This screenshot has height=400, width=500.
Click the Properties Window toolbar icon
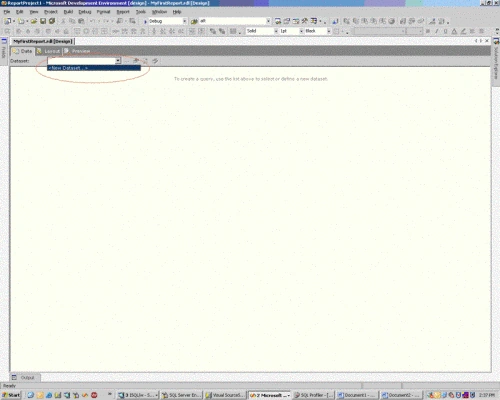pos(287,21)
